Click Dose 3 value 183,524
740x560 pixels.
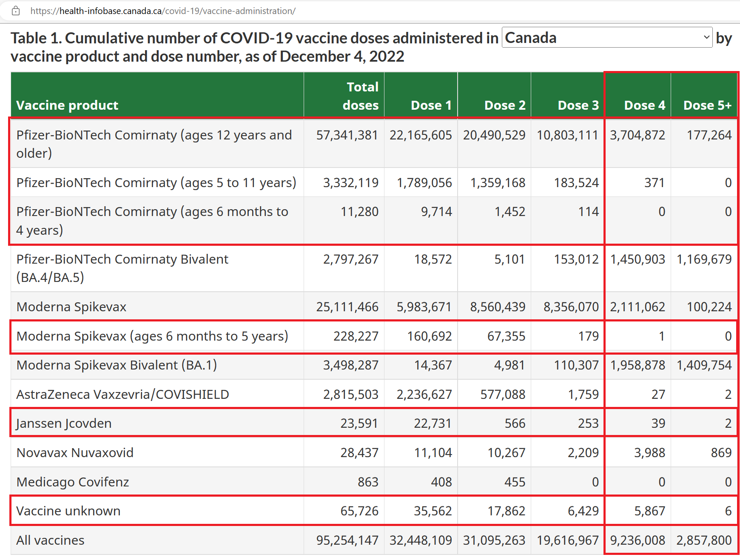point(577,183)
